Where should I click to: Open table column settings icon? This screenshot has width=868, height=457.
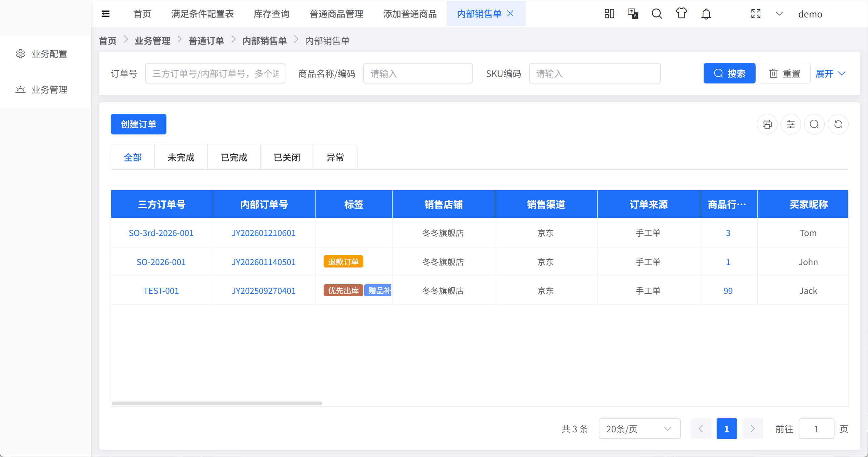(x=790, y=124)
